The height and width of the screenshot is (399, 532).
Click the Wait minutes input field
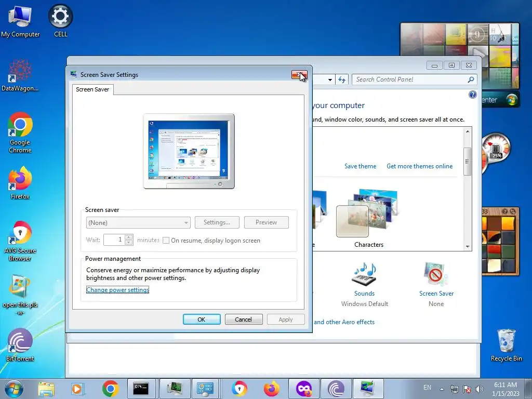[x=114, y=240]
